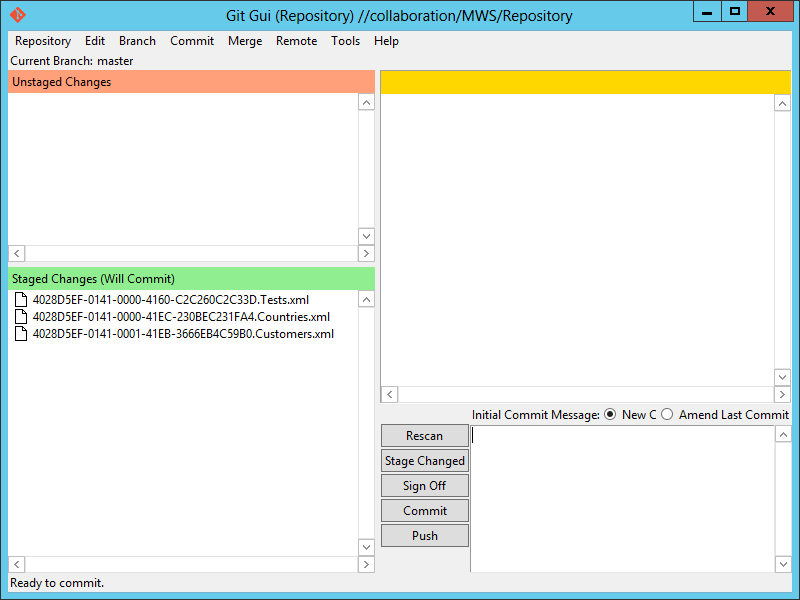The height and width of the screenshot is (600, 800).
Task: Click the yellow diff header bar
Action: coord(585,82)
